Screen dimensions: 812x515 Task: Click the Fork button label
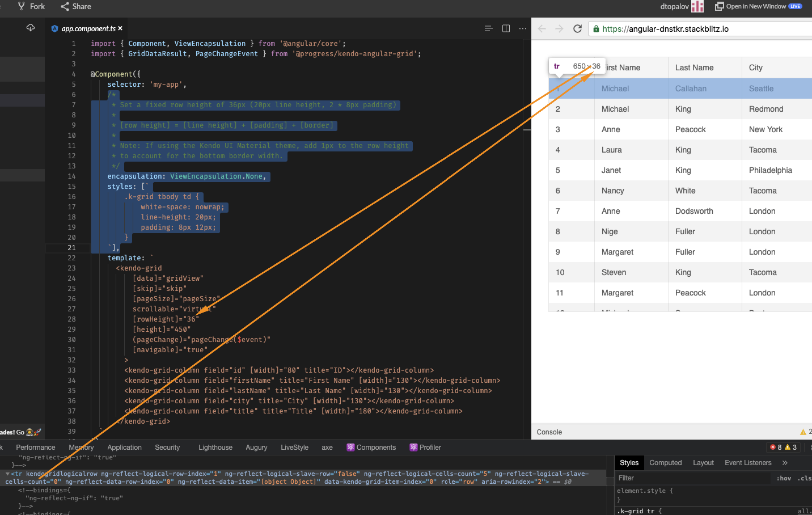pyautogui.click(x=37, y=6)
